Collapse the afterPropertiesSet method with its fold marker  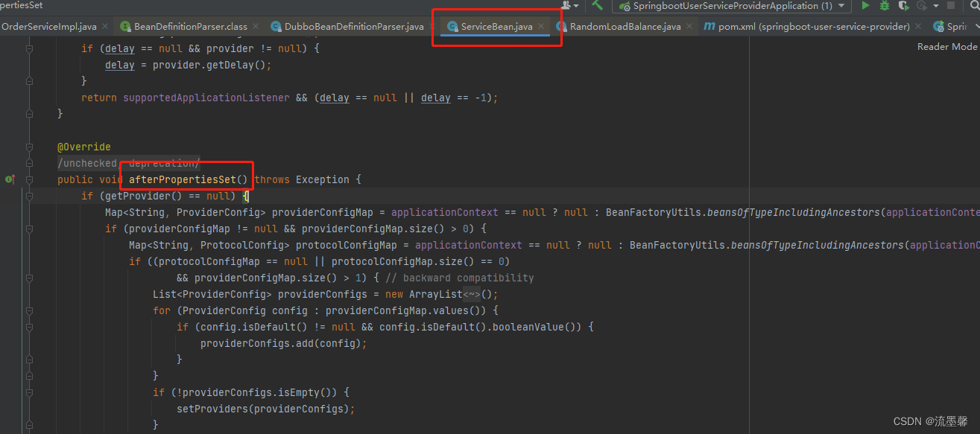(x=29, y=179)
